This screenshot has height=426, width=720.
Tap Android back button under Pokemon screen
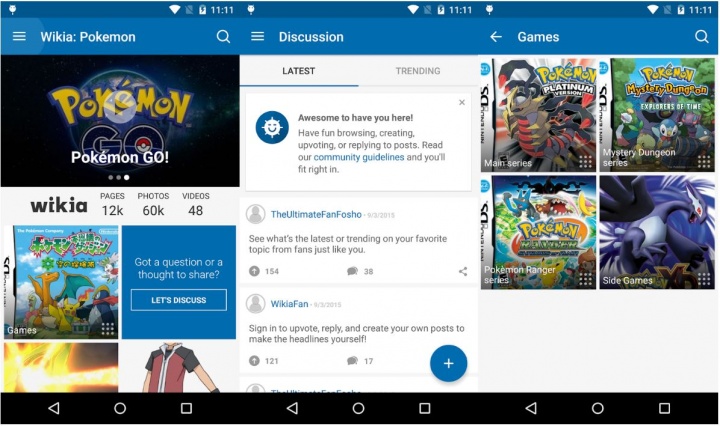click(54, 408)
